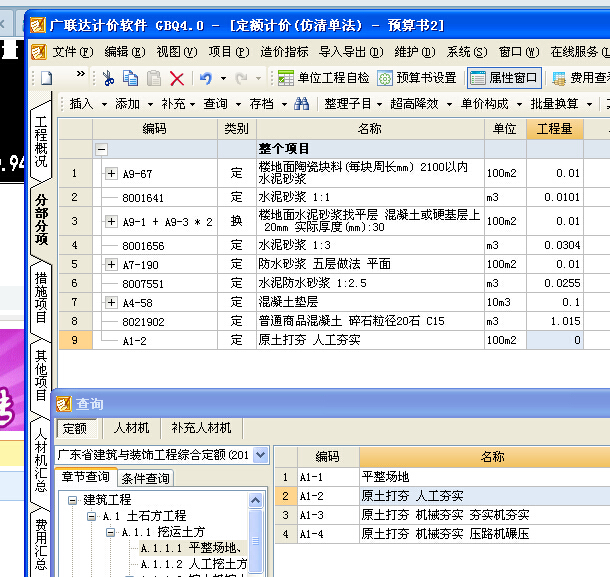Click the blue undo arrow icon
The height and width of the screenshot is (577, 610).
[206, 78]
